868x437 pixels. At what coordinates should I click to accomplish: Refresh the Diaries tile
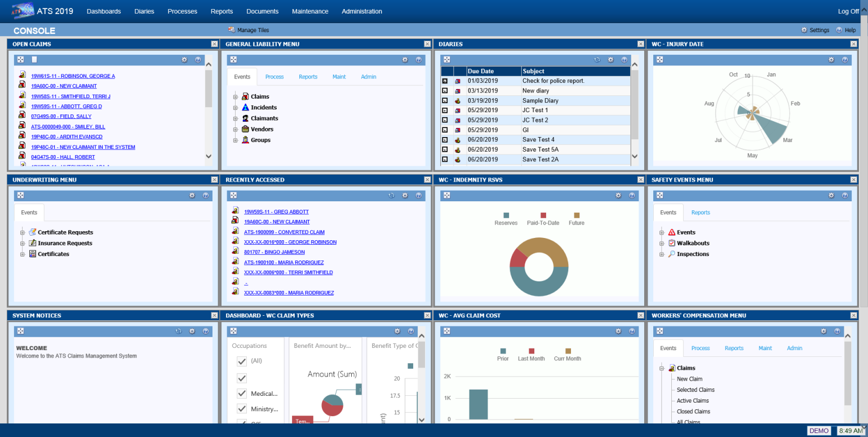point(597,60)
